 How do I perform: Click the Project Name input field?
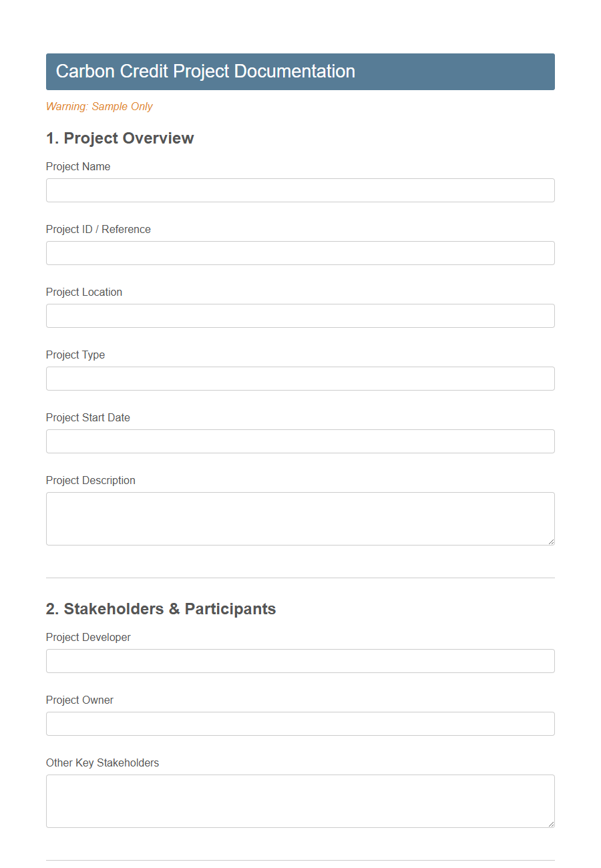coord(300,190)
